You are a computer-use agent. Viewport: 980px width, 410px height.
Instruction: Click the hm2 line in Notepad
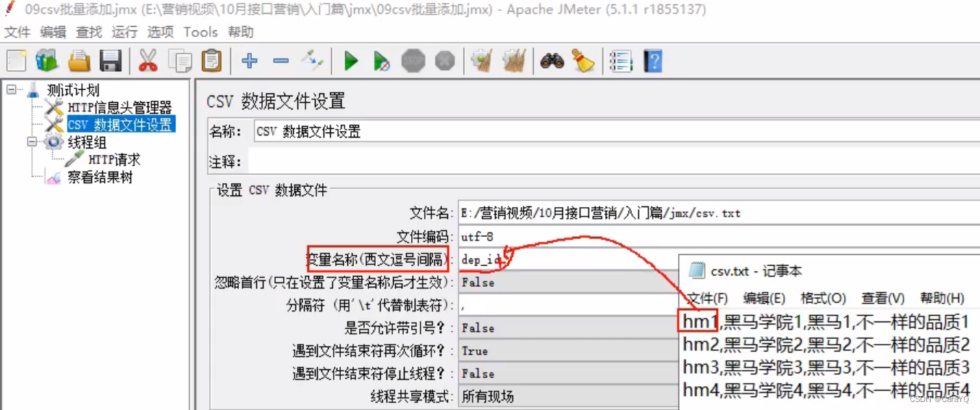point(826,344)
